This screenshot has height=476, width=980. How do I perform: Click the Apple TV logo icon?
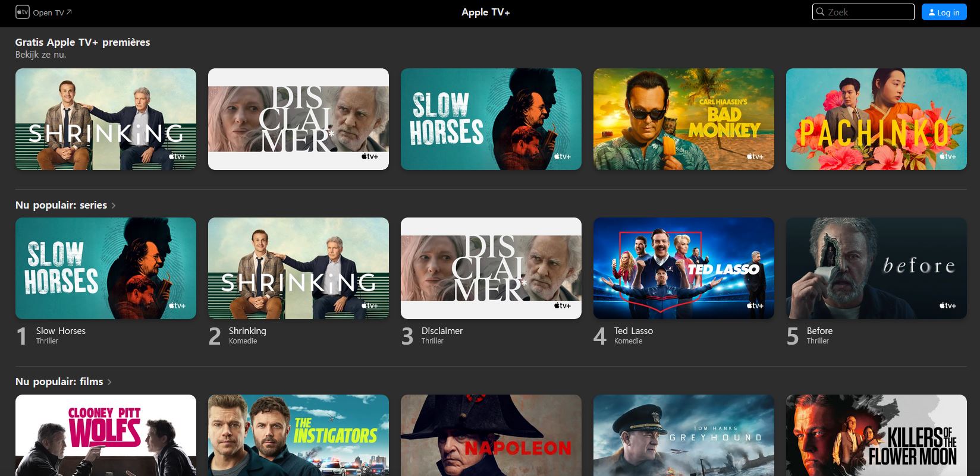coord(22,12)
